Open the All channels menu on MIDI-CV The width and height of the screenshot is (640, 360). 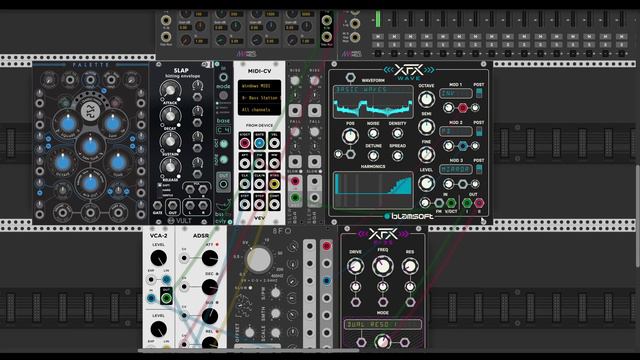pyautogui.click(x=260, y=110)
